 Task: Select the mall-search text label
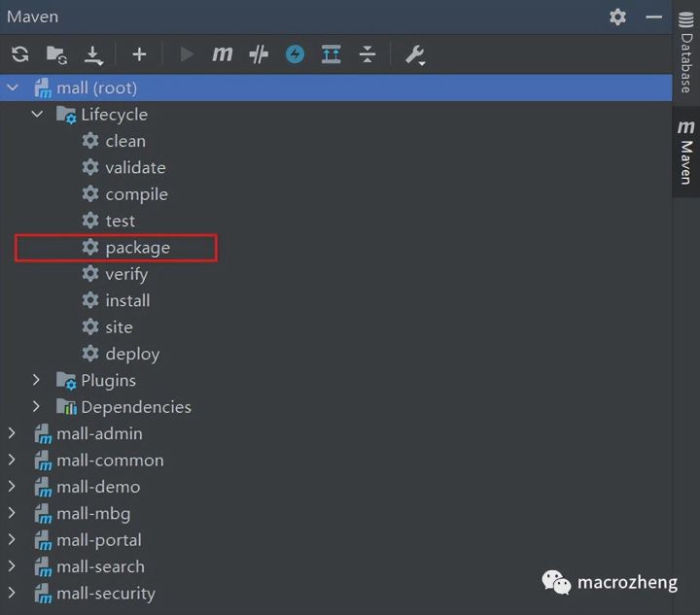100,566
